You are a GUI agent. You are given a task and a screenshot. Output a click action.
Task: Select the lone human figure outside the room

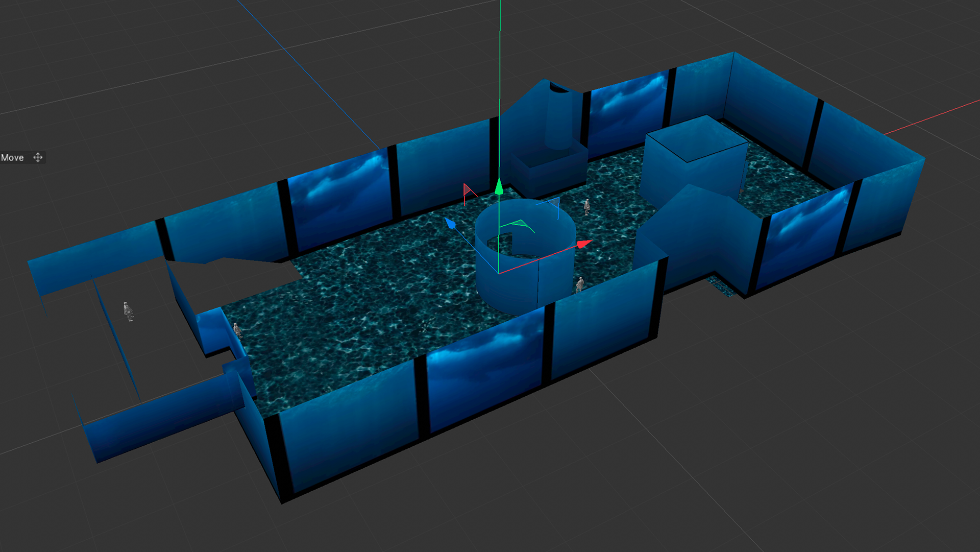(128, 311)
